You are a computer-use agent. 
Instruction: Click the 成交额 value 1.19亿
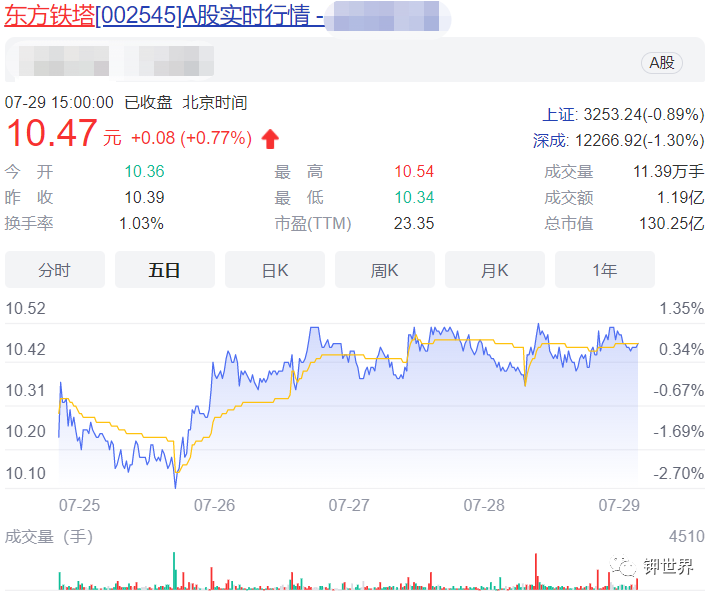[x=680, y=197]
